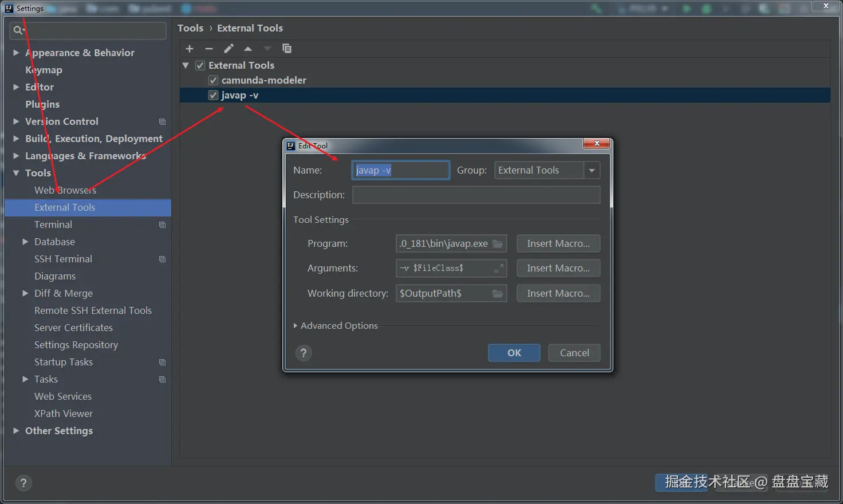This screenshot has height=504, width=843.
Task: Focus settings search box
Action: [88, 30]
